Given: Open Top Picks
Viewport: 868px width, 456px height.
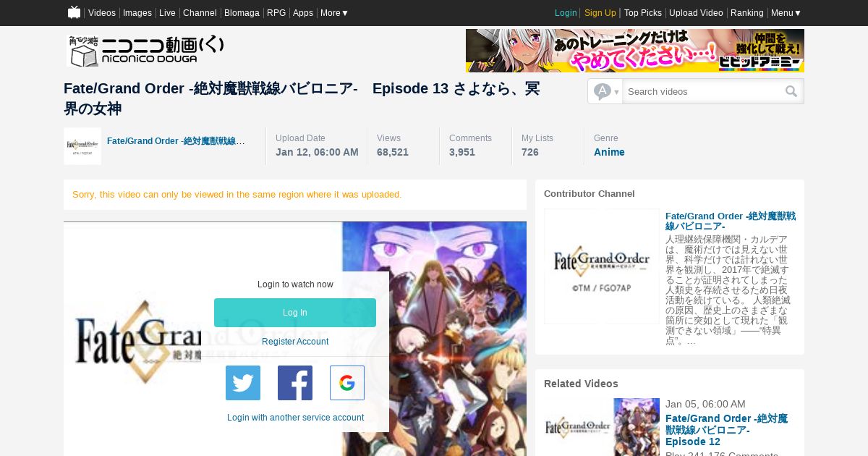Looking at the screenshot, I should coord(643,13).
